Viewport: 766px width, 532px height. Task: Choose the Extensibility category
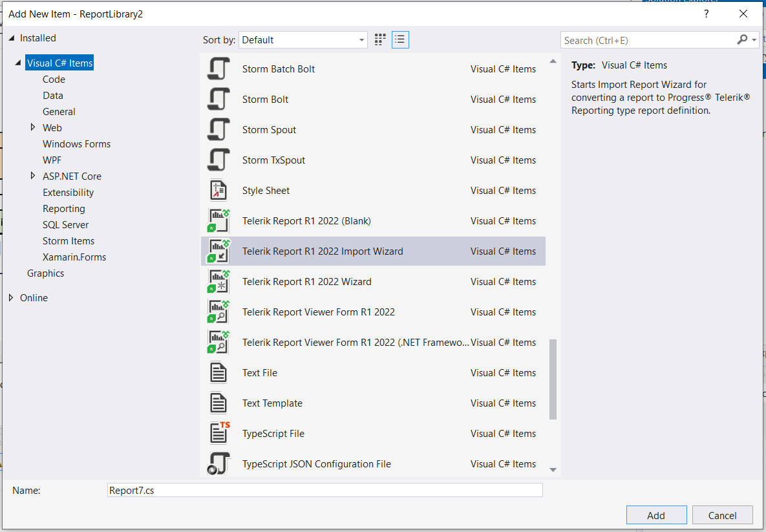[68, 193]
